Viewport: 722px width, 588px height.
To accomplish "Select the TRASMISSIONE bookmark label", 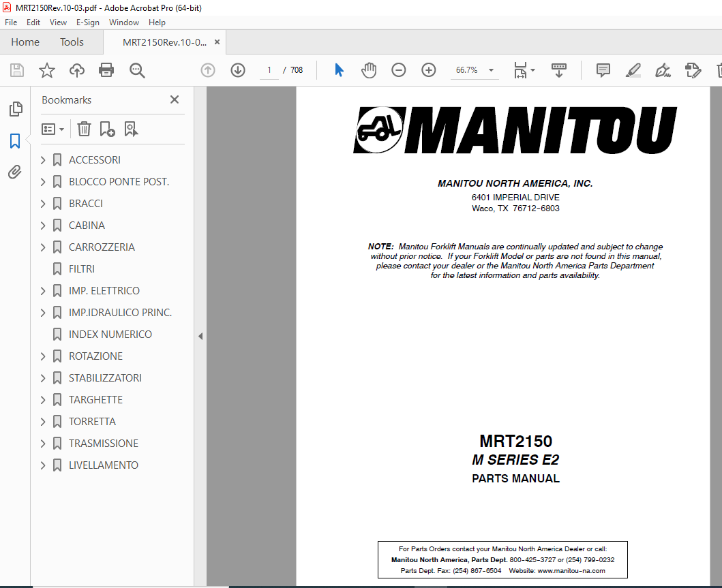I will [103, 443].
